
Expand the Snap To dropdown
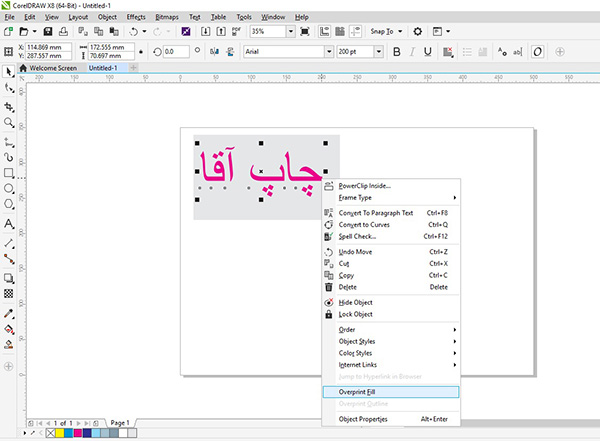(x=400, y=31)
